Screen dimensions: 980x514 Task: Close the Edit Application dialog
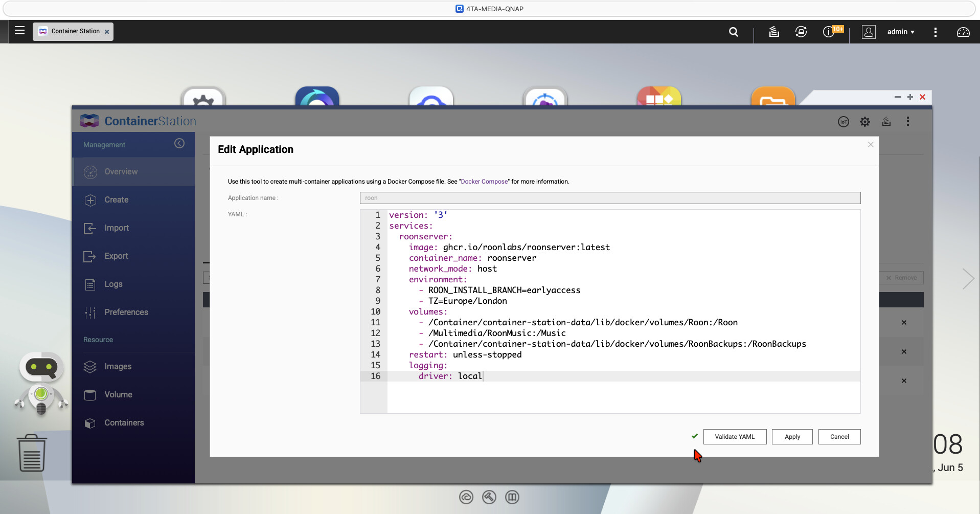(871, 145)
